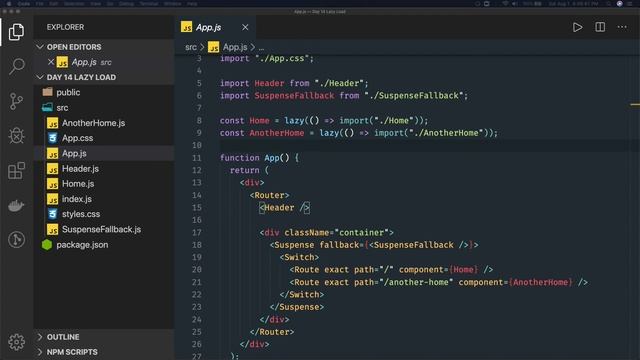The width and height of the screenshot is (640, 360).
Task: Open styles.css in the file tree
Action: (104, 214)
